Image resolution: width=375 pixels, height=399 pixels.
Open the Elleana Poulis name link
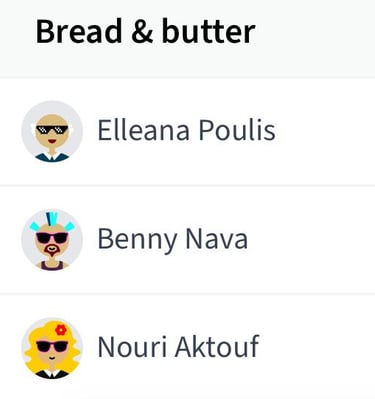tap(186, 130)
